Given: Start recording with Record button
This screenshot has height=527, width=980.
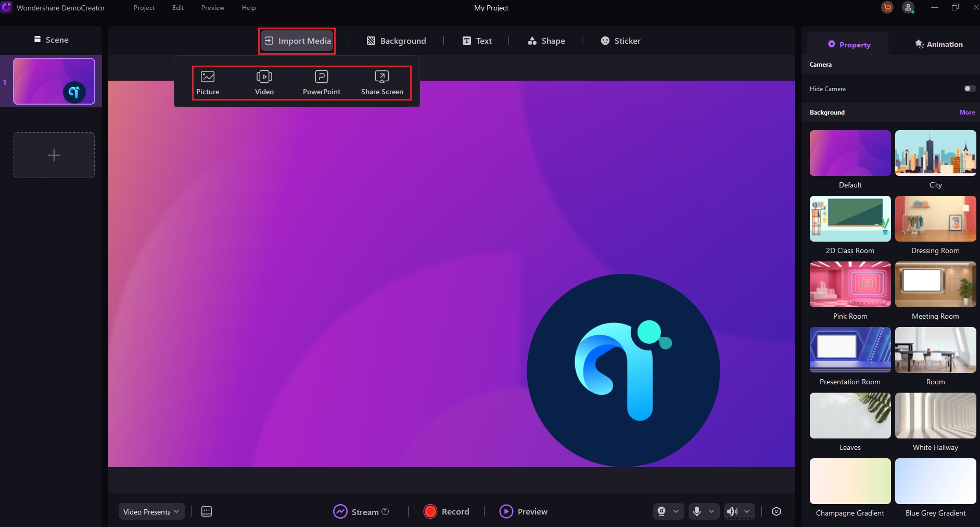Looking at the screenshot, I should coord(447,512).
